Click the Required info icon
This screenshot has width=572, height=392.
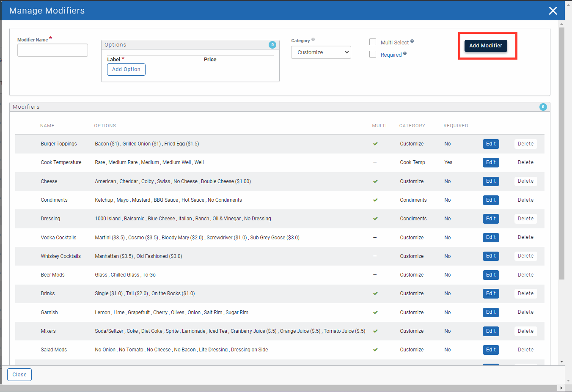click(405, 54)
